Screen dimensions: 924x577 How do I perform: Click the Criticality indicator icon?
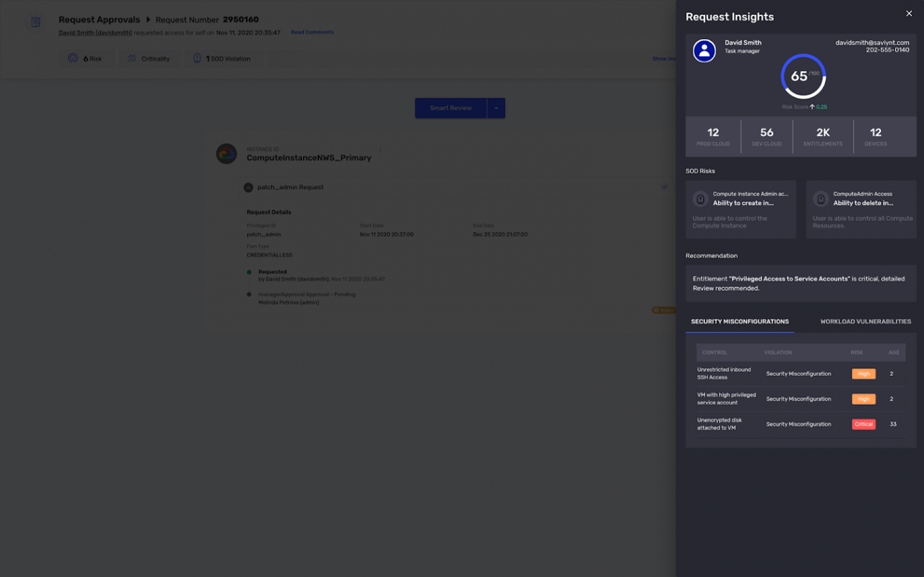[x=132, y=59]
